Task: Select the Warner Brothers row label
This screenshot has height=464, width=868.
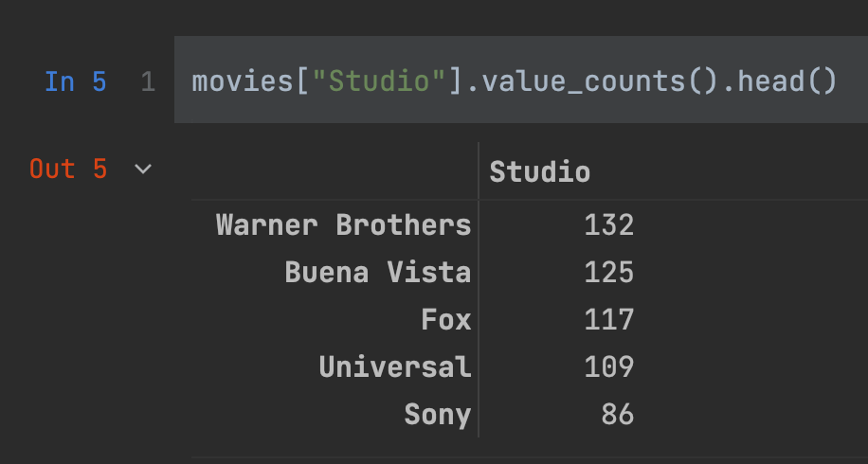Action: point(343,225)
